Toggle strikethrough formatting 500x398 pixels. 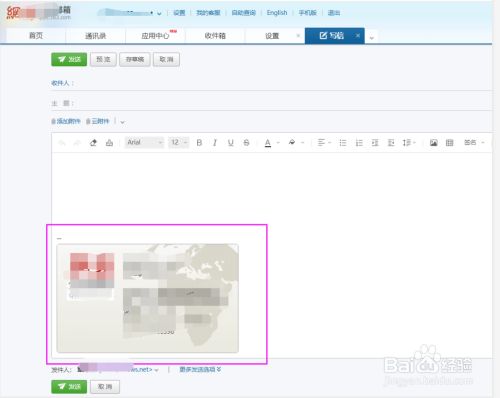pos(246,143)
